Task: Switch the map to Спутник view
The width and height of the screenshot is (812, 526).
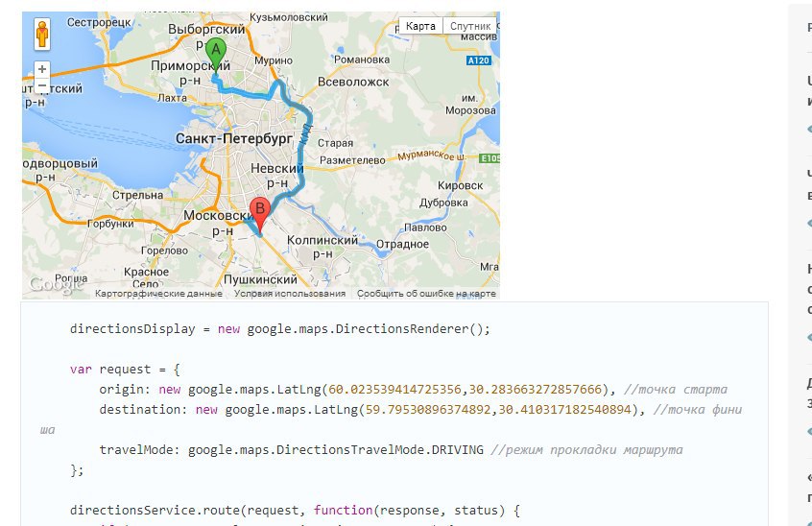Action: click(x=469, y=26)
